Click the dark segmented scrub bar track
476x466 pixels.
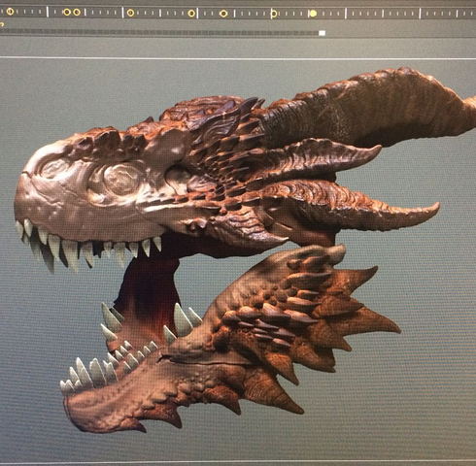tap(159, 32)
